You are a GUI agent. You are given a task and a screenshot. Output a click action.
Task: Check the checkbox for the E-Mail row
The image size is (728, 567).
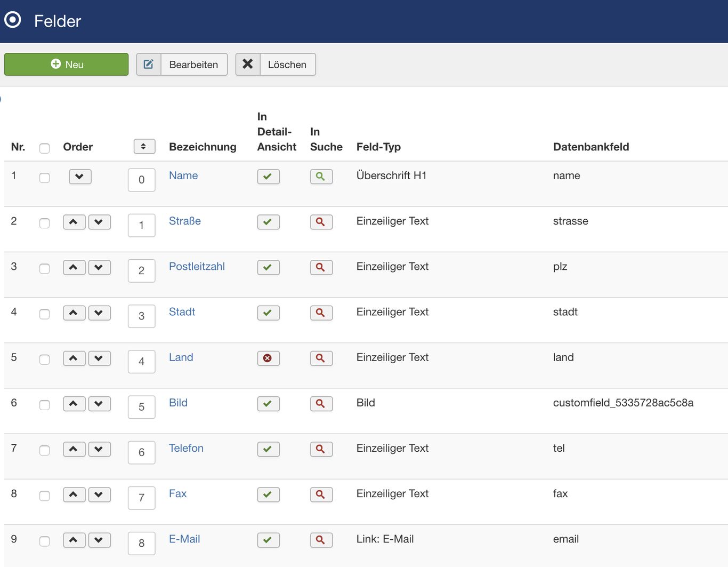tap(45, 541)
